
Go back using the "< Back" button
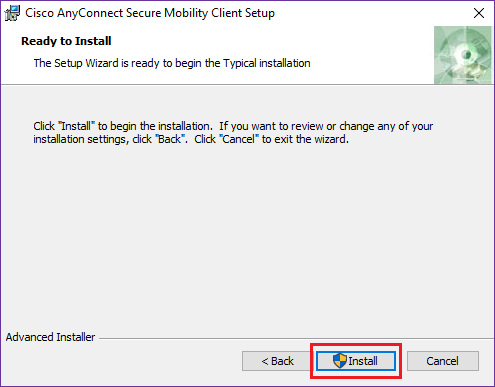coord(277,361)
